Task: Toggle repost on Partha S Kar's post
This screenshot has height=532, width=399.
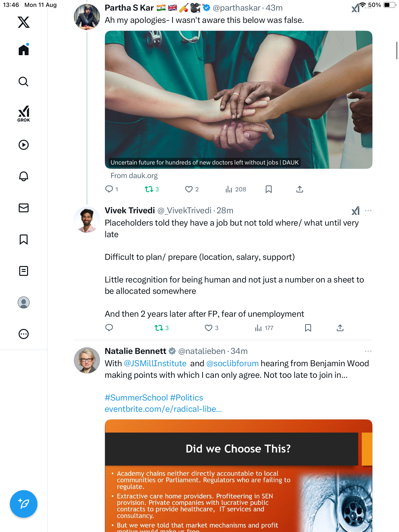Action: 149,189
